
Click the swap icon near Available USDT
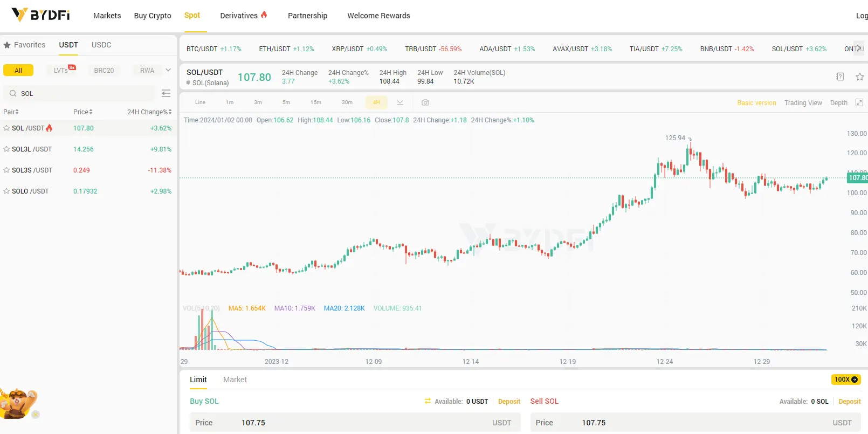point(428,401)
